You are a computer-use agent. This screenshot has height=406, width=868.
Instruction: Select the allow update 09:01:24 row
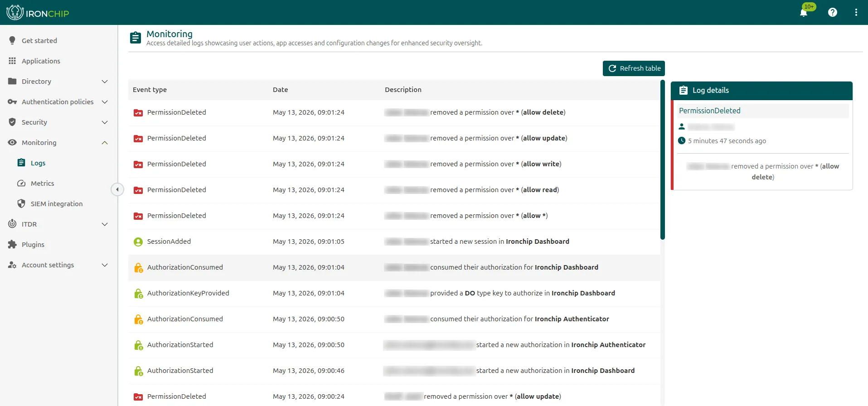[394, 138]
